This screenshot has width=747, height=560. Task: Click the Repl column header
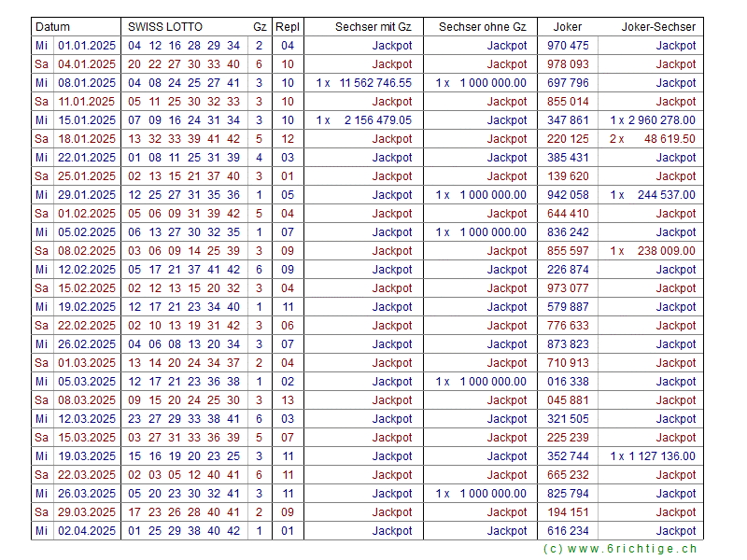coord(288,27)
